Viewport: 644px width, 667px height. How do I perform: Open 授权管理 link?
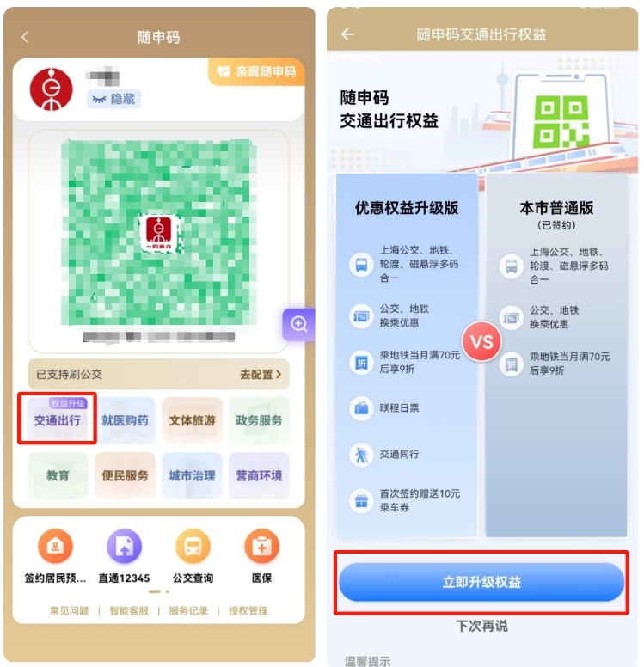248,611
